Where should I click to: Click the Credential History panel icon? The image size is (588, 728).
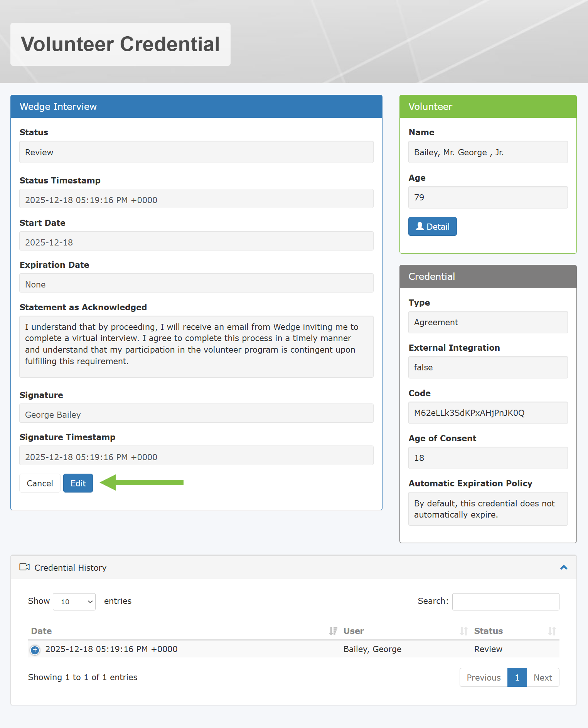click(25, 567)
